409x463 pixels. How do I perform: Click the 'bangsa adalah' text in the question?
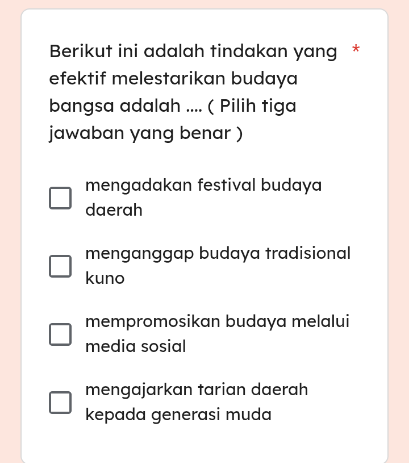pos(115,106)
